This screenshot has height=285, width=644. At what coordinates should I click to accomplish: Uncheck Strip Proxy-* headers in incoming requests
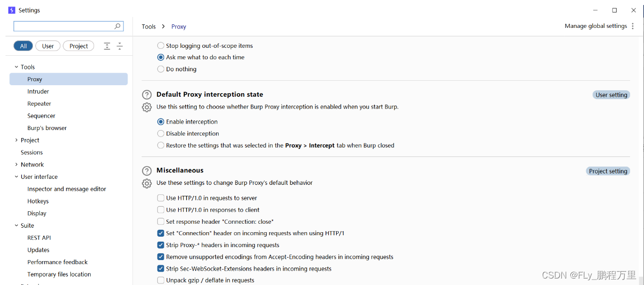tap(161, 245)
